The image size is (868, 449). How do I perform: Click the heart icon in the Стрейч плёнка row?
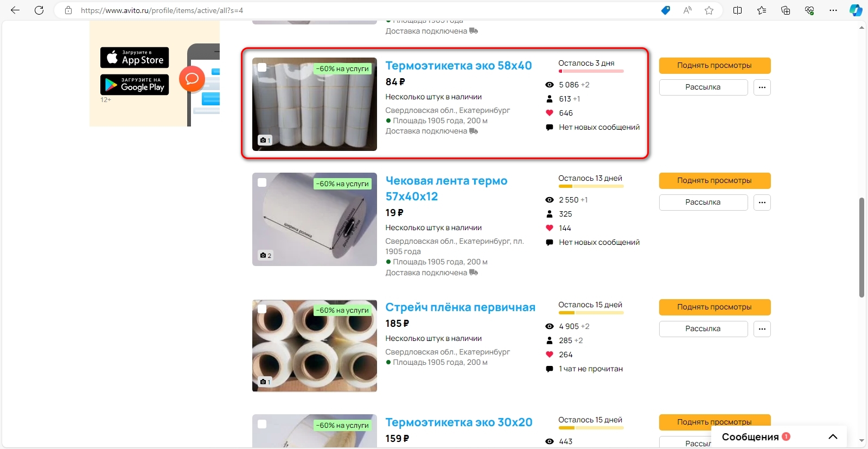(549, 355)
